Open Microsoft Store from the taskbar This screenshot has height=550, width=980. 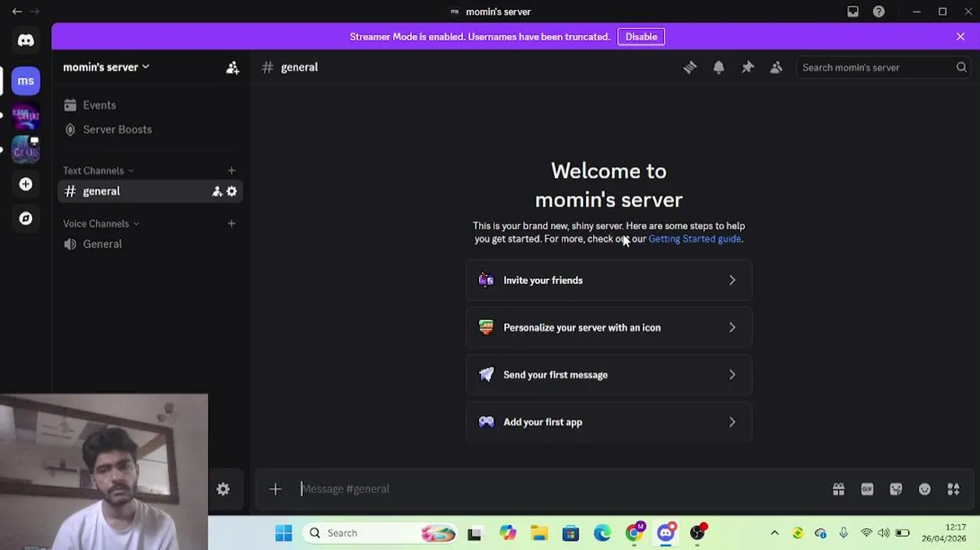[x=571, y=533]
